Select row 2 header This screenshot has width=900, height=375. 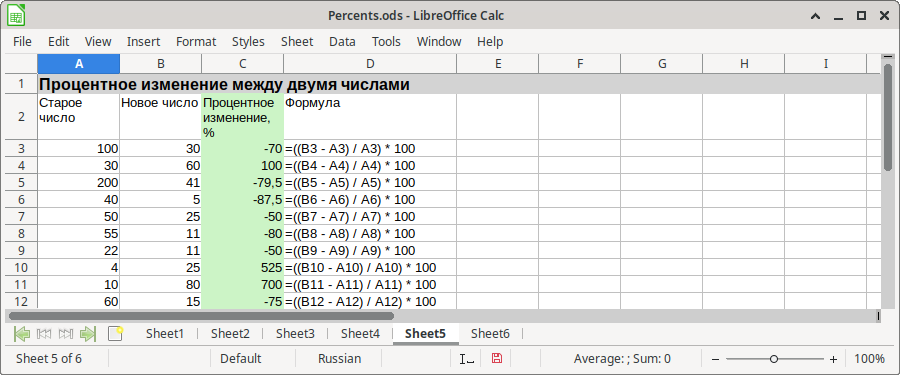coord(22,117)
